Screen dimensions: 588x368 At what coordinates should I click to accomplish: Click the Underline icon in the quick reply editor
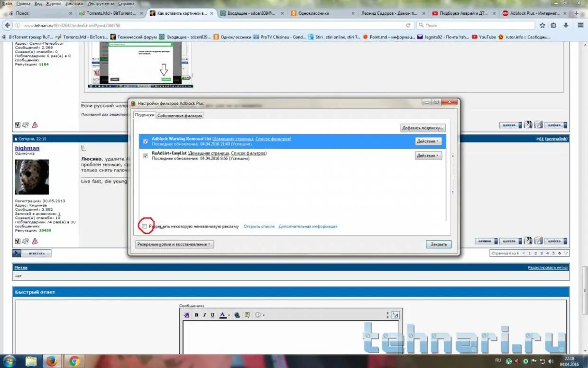pos(212,315)
